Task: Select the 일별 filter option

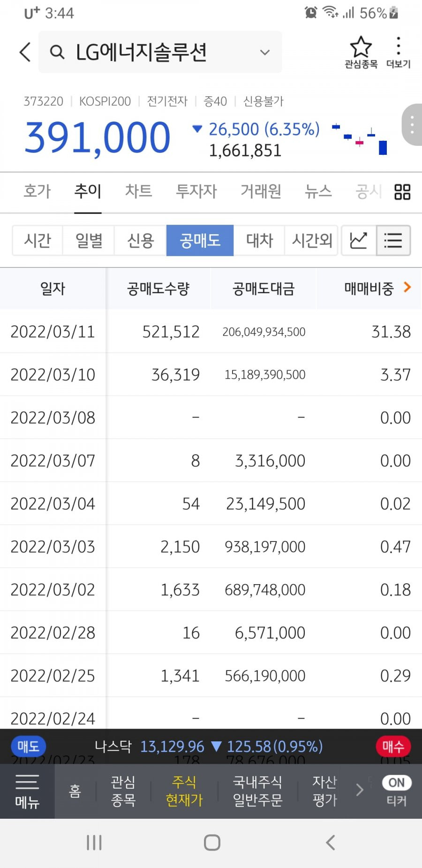Action: [x=89, y=241]
